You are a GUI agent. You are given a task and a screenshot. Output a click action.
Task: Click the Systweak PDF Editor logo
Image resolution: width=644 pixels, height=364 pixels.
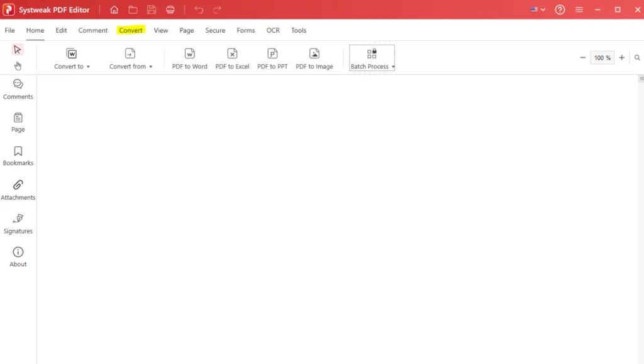click(x=9, y=9)
